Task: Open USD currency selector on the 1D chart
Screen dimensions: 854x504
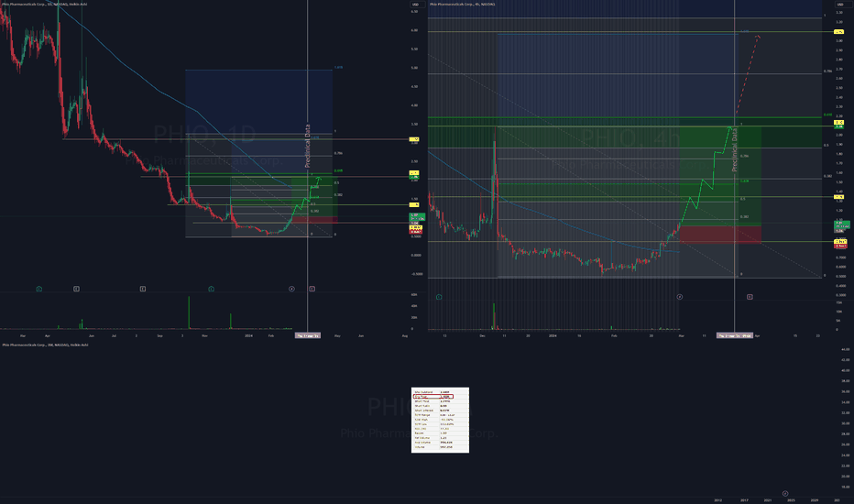Action: click(x=416, y=5)
